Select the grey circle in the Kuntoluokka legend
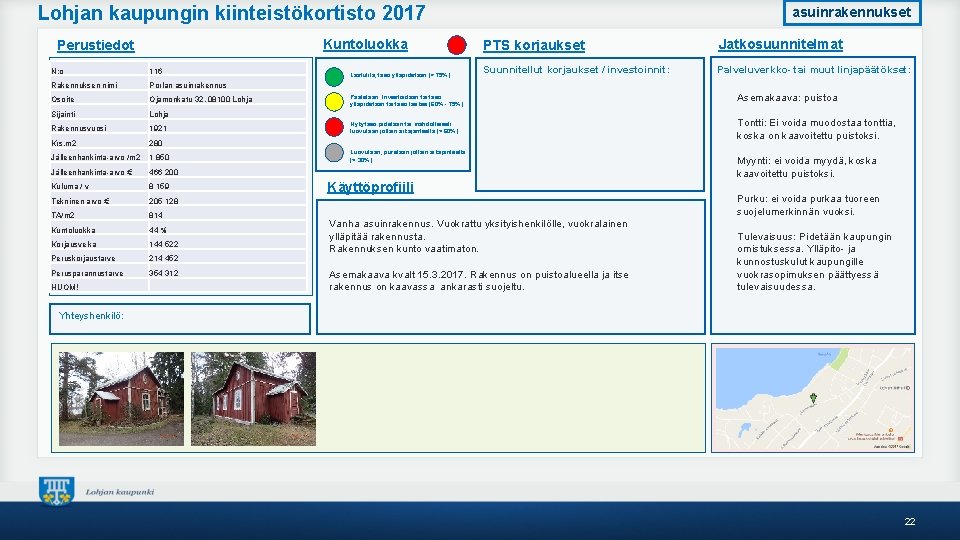Viewport: 960px width, 540px height. (x=334, y=152)
